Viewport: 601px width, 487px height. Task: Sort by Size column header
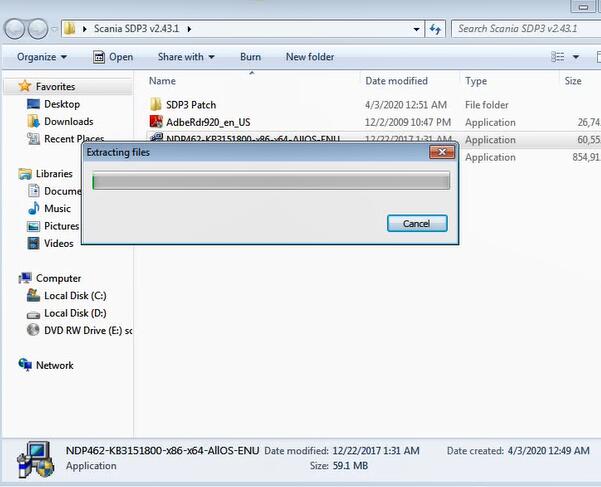(x=573, y=81)
